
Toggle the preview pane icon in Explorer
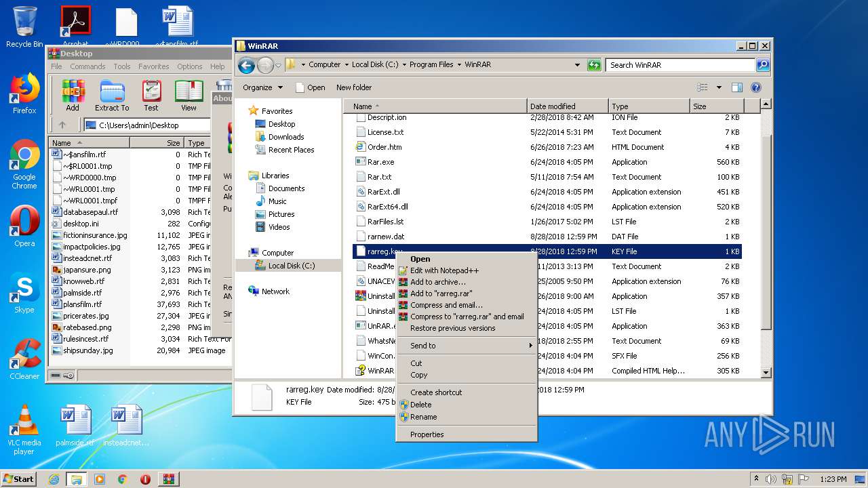tap(737, 87)
